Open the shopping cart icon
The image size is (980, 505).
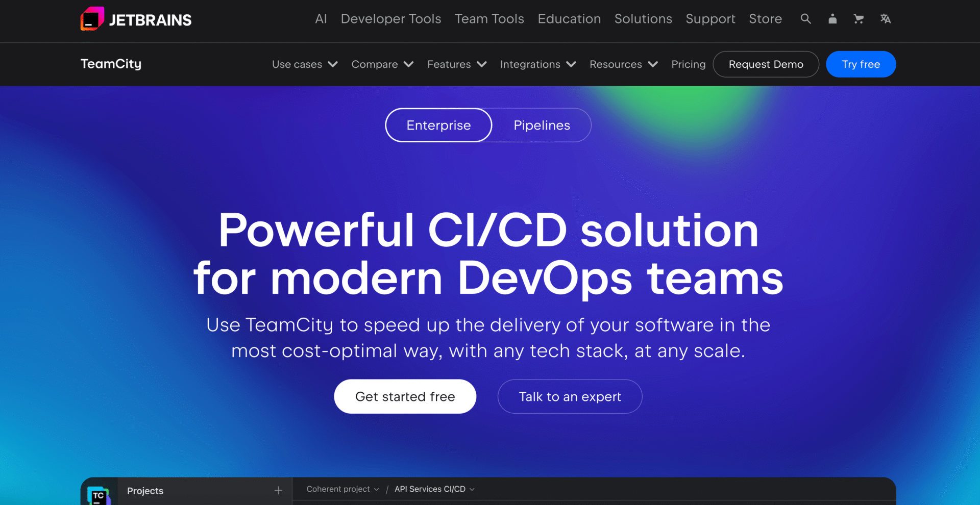click(859, 19)
